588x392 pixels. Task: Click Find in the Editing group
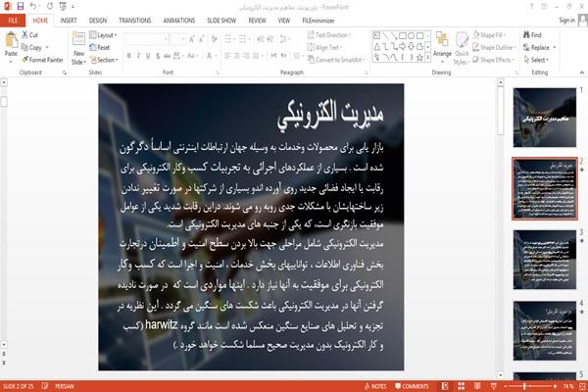coord(532,35)
